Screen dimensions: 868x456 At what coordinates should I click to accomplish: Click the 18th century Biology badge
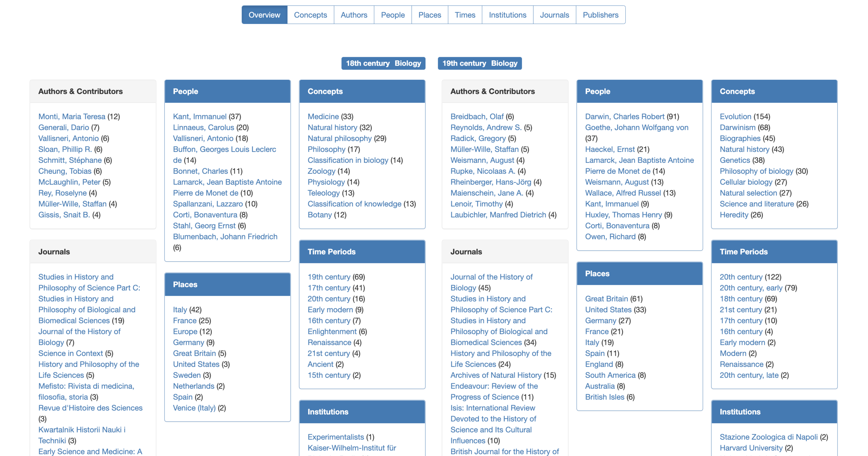click(x=383, y=63)
